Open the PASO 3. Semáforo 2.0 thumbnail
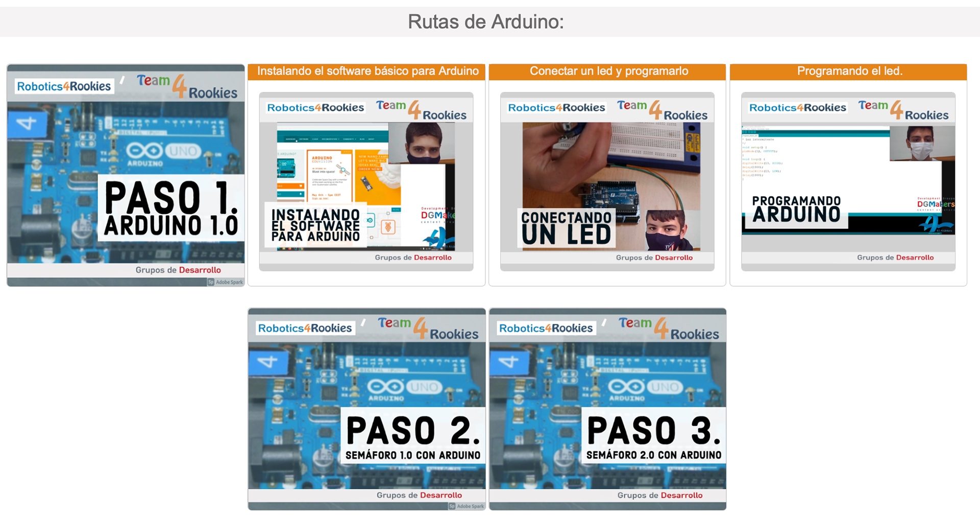This screenshot has width=980, height=518. [x=607, y=409]
